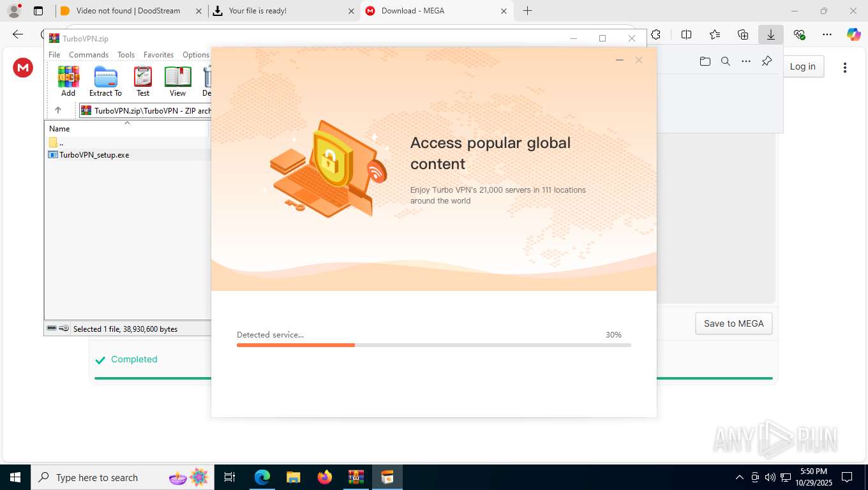Search downloads using magnifier icon
This screenshot has width=868, height=490.
tap(725, 61)
